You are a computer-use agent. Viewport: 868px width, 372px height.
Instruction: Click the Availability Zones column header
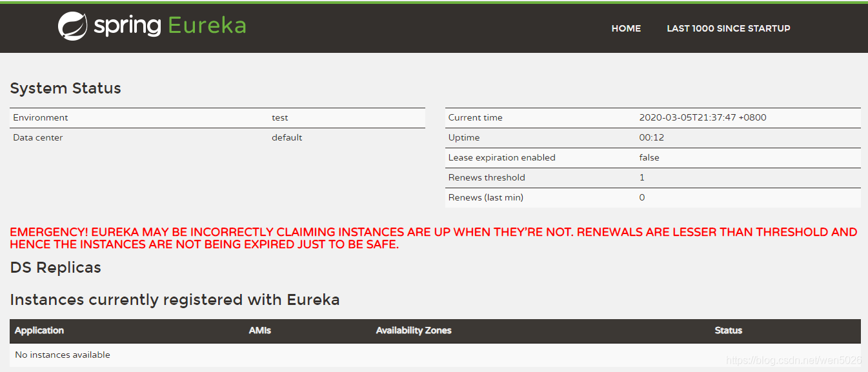click(x=414, y=330)
